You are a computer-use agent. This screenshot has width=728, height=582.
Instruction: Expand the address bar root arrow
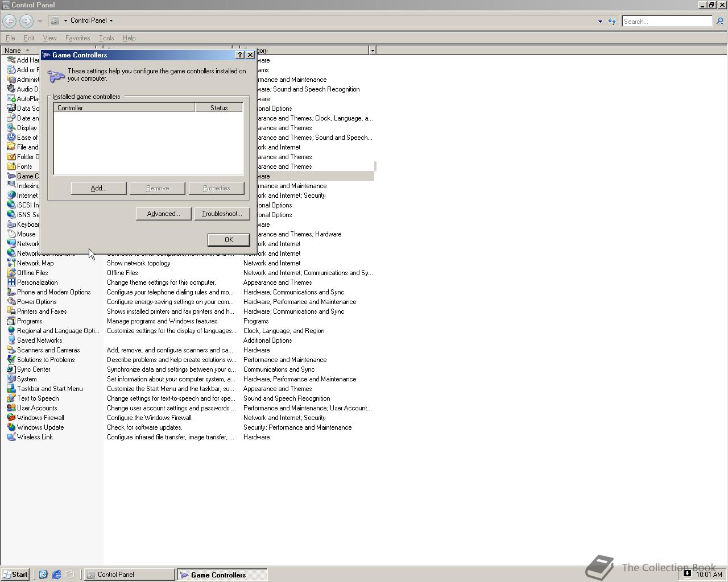(65, 20)
